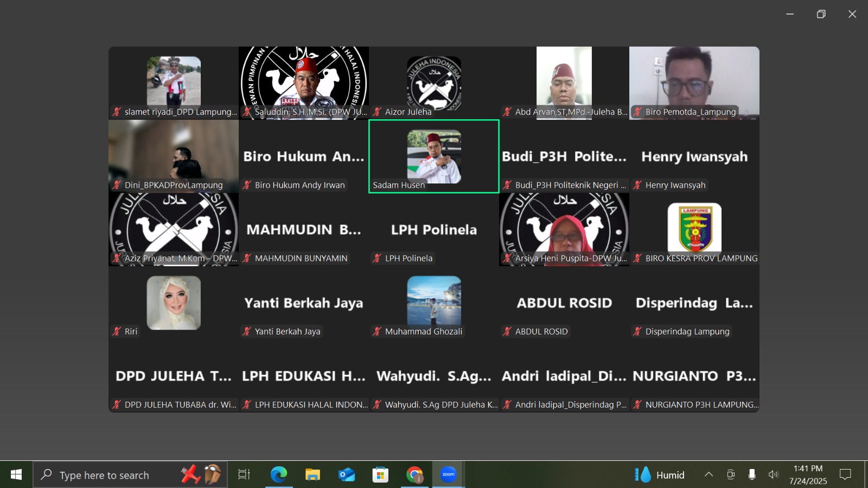The height and width of the screenshot is (488, 868).
Task: Open Task View in the taskbar
Action: (244, 475)
